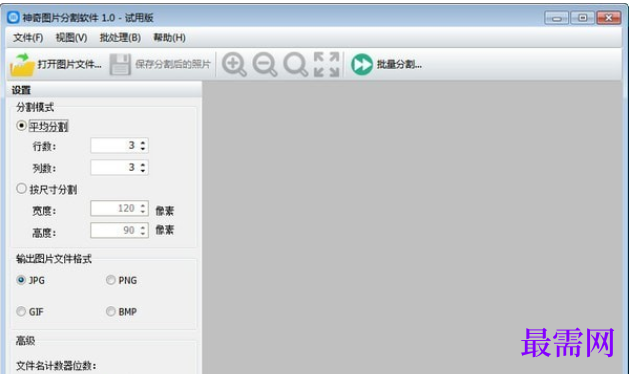Decrease the 行数 value with down arrow

(x=143, y=149)
